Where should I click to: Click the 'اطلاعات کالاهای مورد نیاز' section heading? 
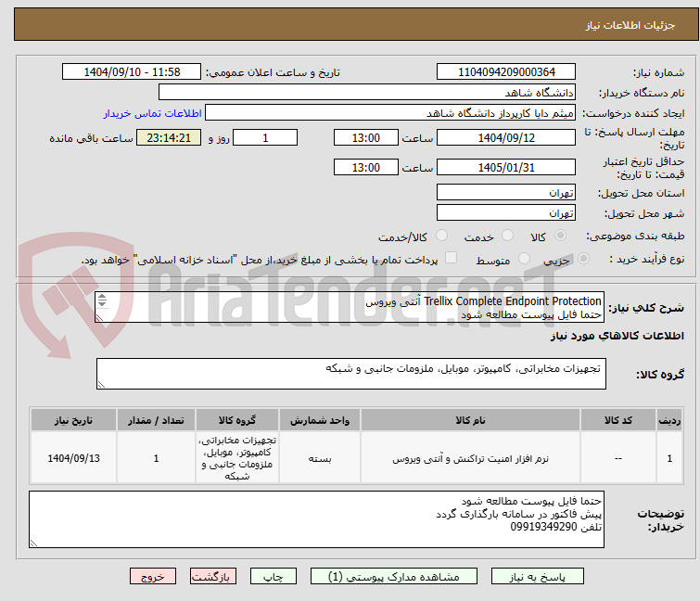point(617,336)
